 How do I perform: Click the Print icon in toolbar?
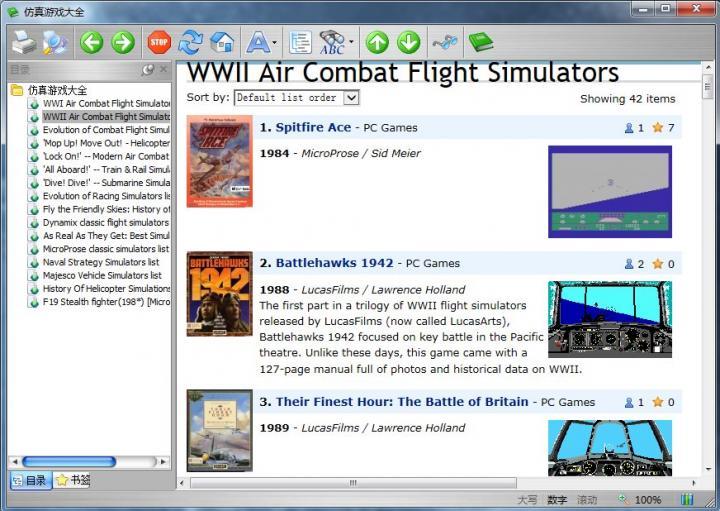[x=23, y=42]
